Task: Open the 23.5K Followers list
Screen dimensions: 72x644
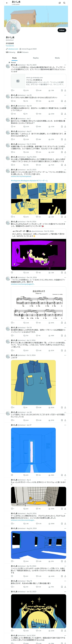Action: point(23,52)
